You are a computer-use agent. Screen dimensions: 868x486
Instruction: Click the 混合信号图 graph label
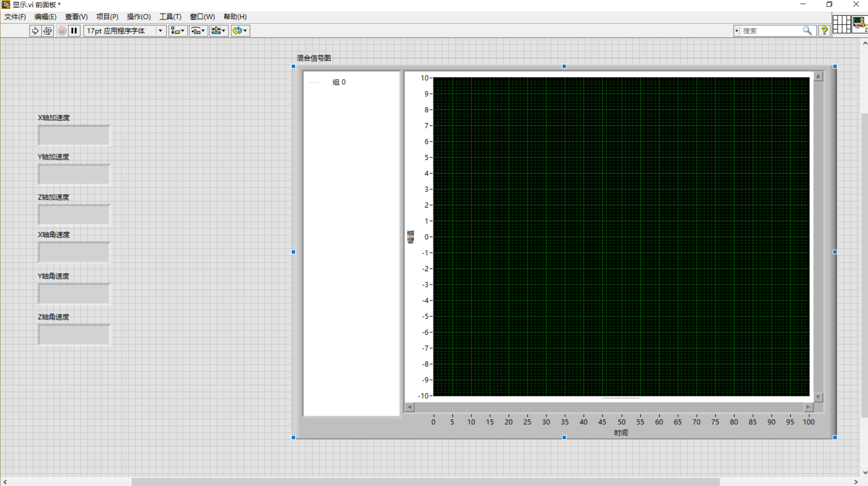pyautogui.click(x=313, y=58)
